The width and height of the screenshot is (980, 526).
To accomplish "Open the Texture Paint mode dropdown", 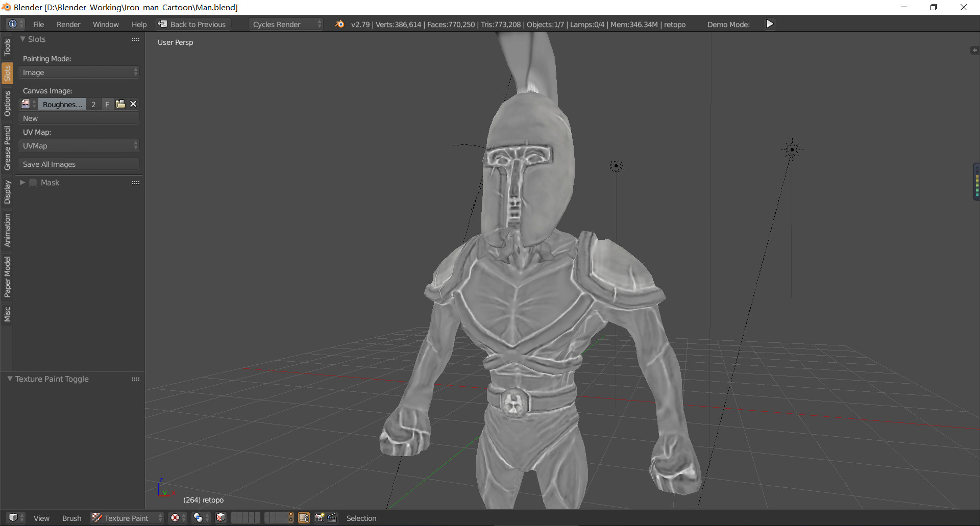I will pyautogui.click(x=126, y=518).
